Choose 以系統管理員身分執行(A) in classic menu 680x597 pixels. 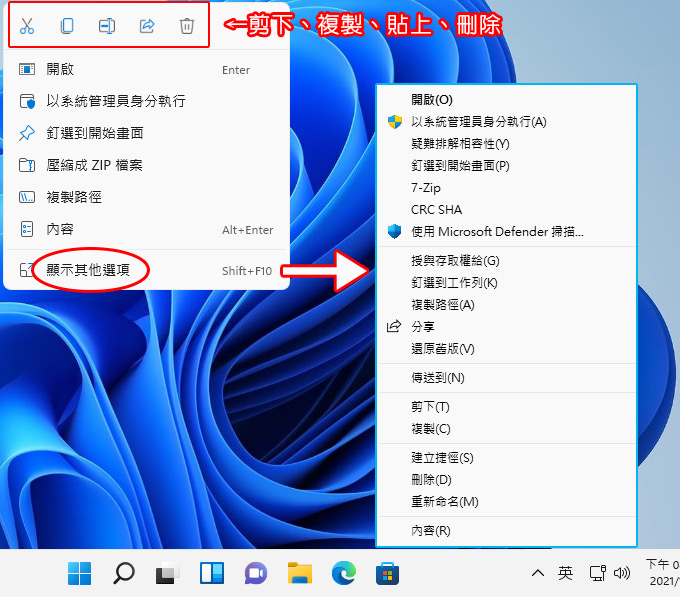point(507,122)
